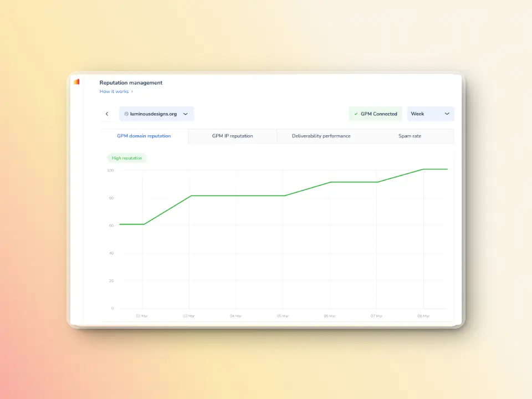
Task: Click the 20 y-axis value
Action: coord(111,281)
